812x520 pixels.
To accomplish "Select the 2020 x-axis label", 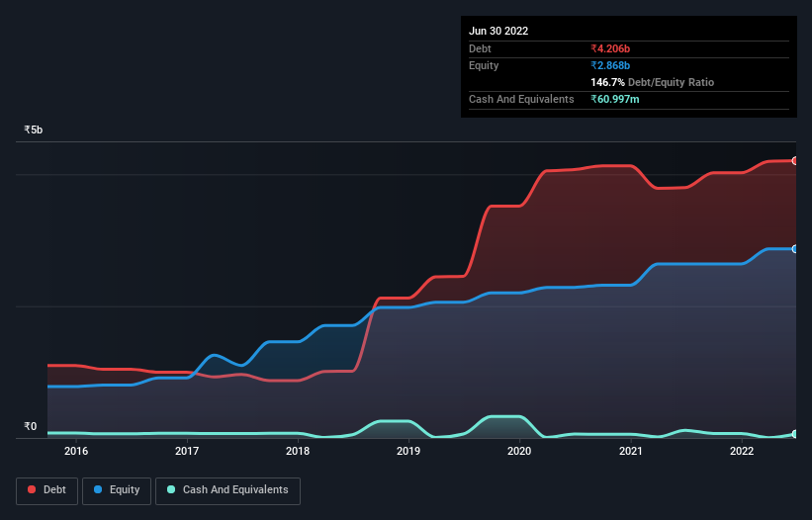I will (519, 451).
